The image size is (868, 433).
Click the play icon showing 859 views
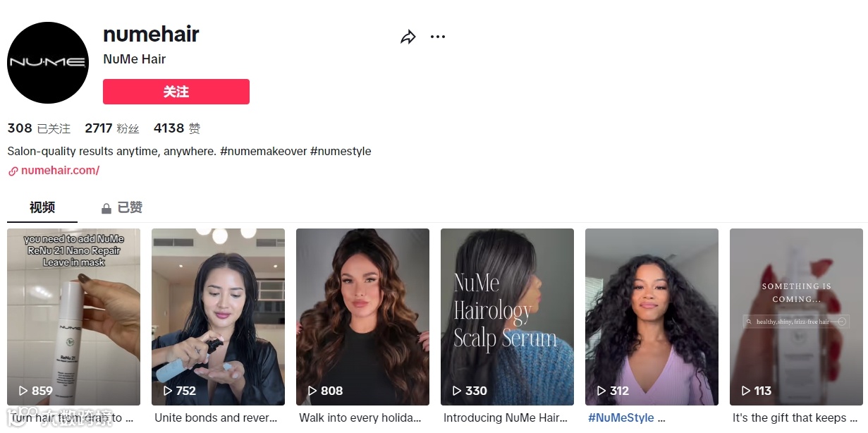click(23, 391)
